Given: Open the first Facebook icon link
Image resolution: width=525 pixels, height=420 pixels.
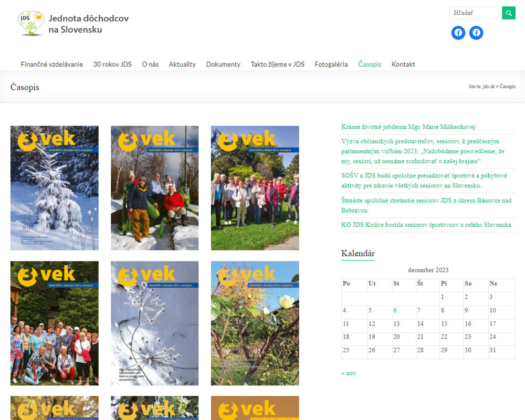Looking at the screenshot, I should click(458, 33).
